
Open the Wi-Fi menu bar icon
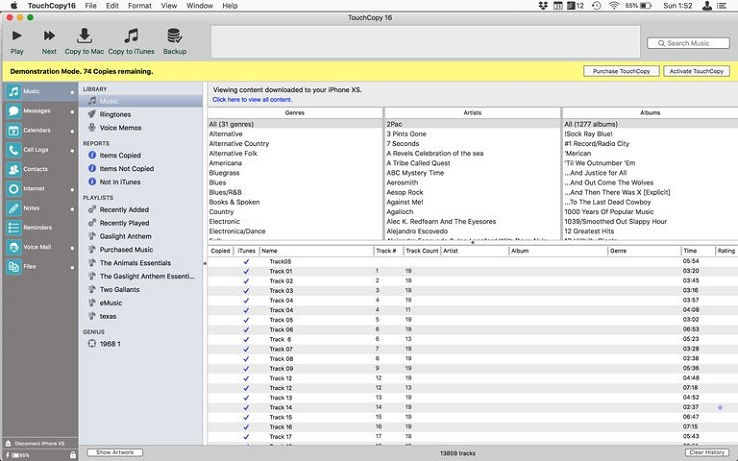pos(614,6)
